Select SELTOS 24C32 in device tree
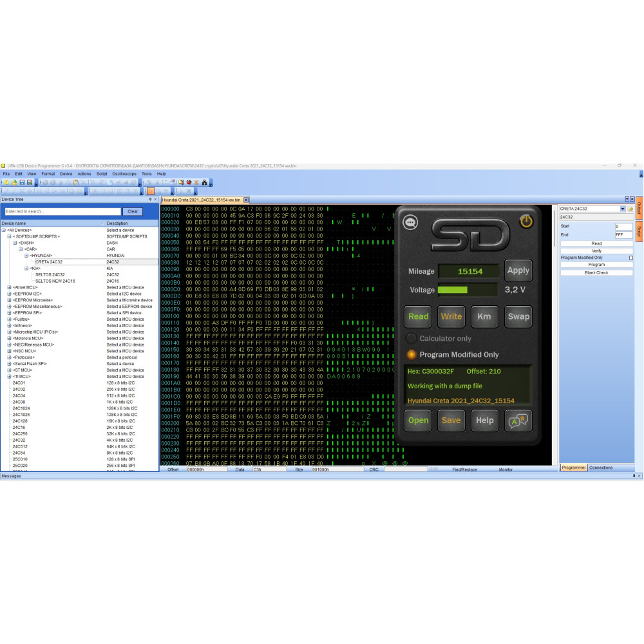Viewport: 644px width, 644px height. [x=50, y=275]
